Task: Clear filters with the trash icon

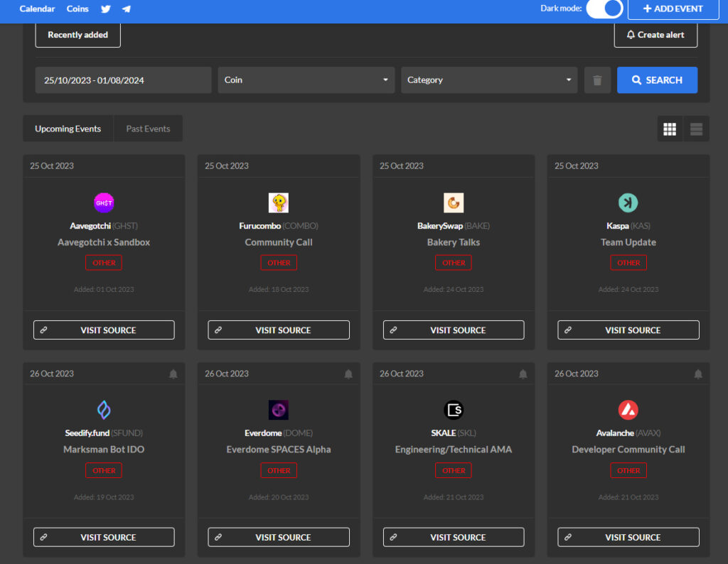Action: (597, 80)
